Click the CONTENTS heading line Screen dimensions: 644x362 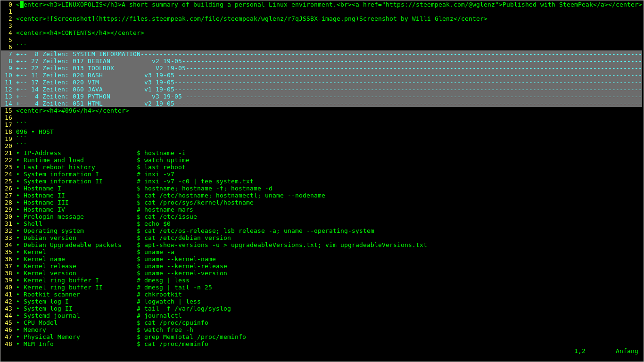[x=80, y=33]
